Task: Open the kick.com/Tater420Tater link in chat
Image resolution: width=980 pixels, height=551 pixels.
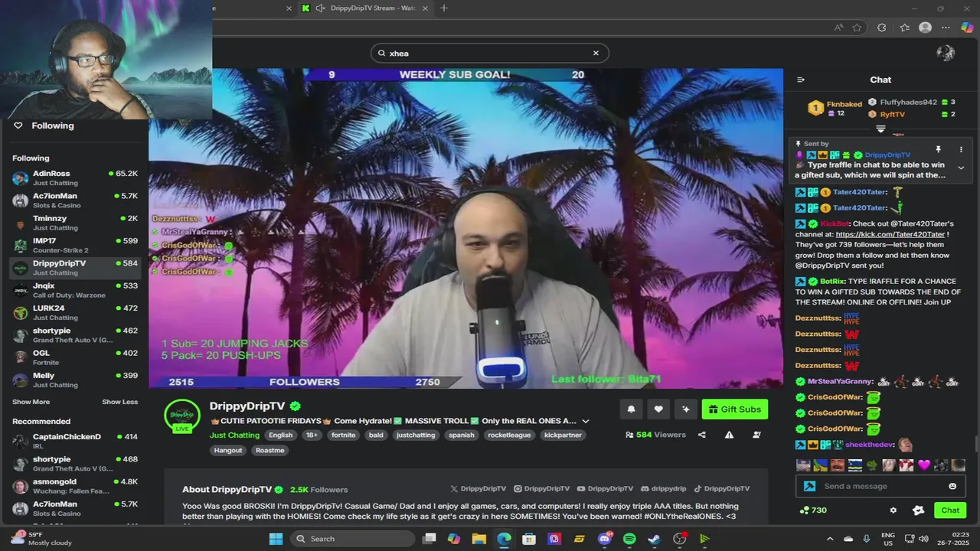Action: [890, 234]
